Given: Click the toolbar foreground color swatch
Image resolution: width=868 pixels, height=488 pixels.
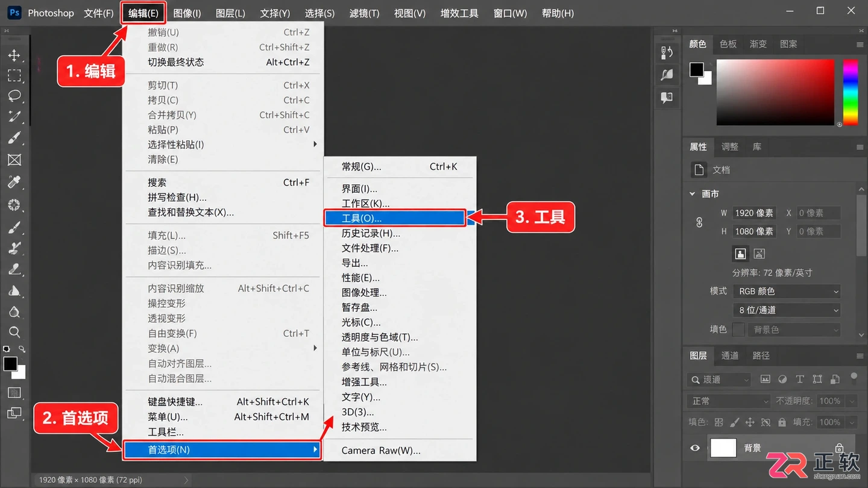Looking at the screenshot, I should click(x=10, y=364).
